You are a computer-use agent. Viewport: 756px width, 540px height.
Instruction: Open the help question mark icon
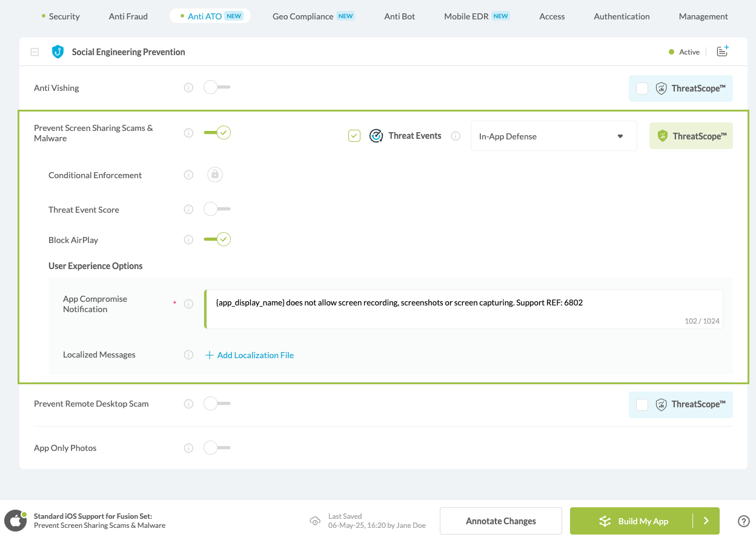point(744,521)
